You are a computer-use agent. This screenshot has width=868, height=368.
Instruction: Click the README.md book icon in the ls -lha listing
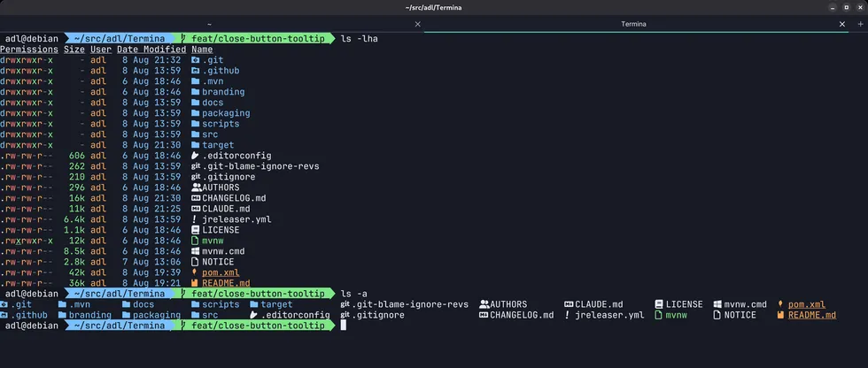pyautogui.click(x=195, y=283)
